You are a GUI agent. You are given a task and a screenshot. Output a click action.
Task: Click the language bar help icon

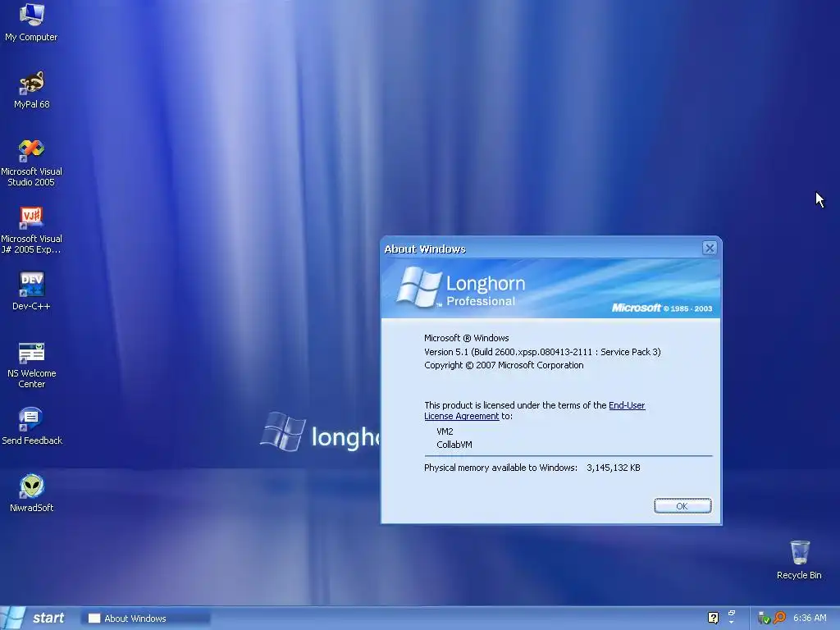pos(713,618)
